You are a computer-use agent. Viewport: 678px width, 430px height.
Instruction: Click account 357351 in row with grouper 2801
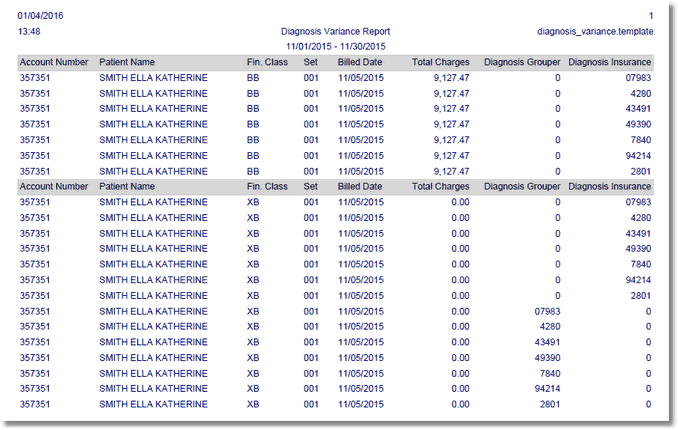tap(35, 404)
